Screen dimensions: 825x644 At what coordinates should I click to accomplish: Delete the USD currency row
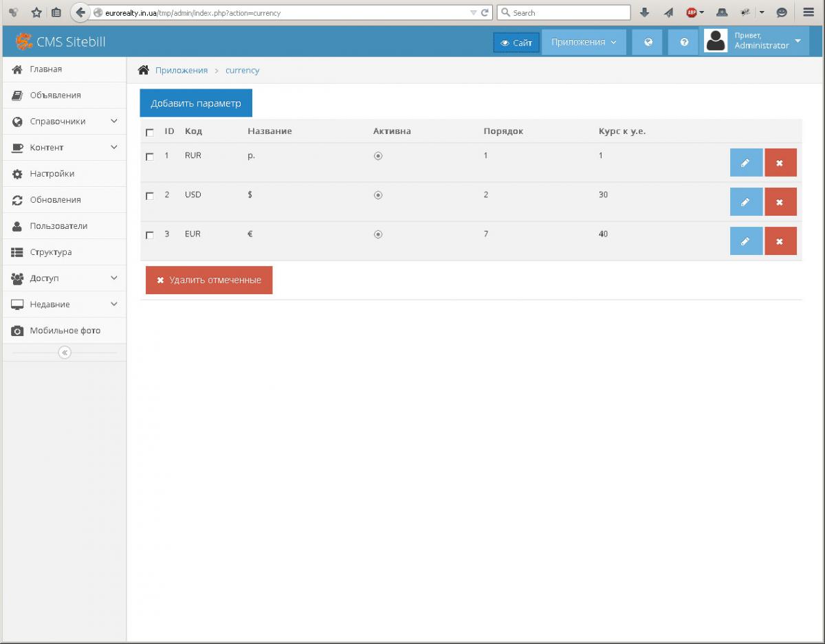coord(780,202)
